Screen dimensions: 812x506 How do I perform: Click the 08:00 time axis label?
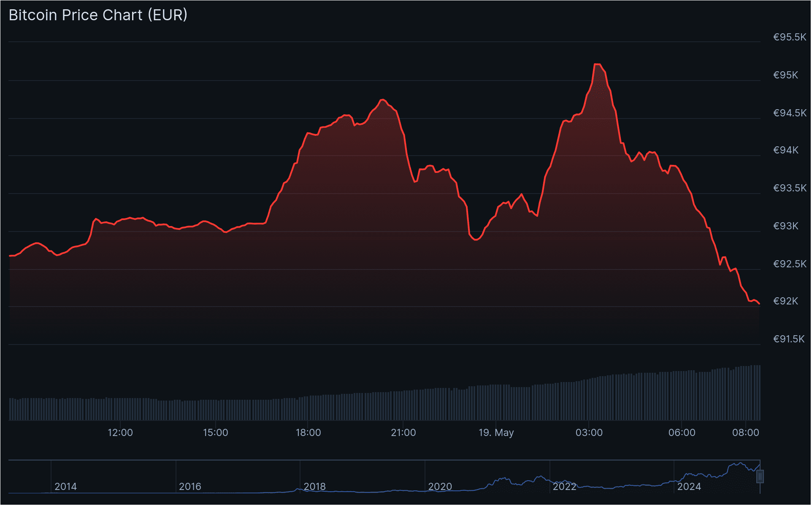pyautogui.click(x=746, y=433)
